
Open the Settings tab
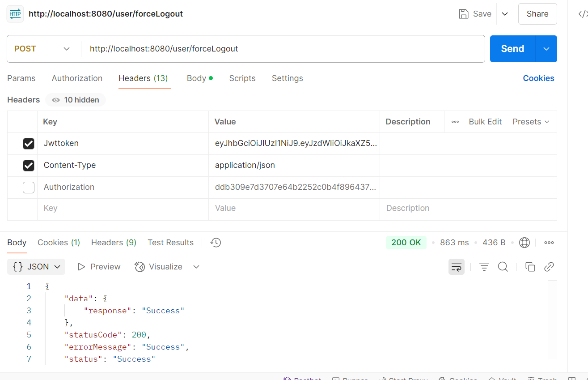coord(287,78)
